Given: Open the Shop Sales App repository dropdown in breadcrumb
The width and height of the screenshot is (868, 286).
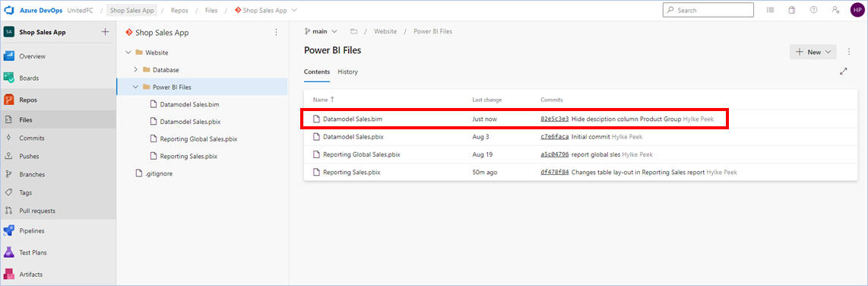Looking at the screenshot, I should (266, 10).
